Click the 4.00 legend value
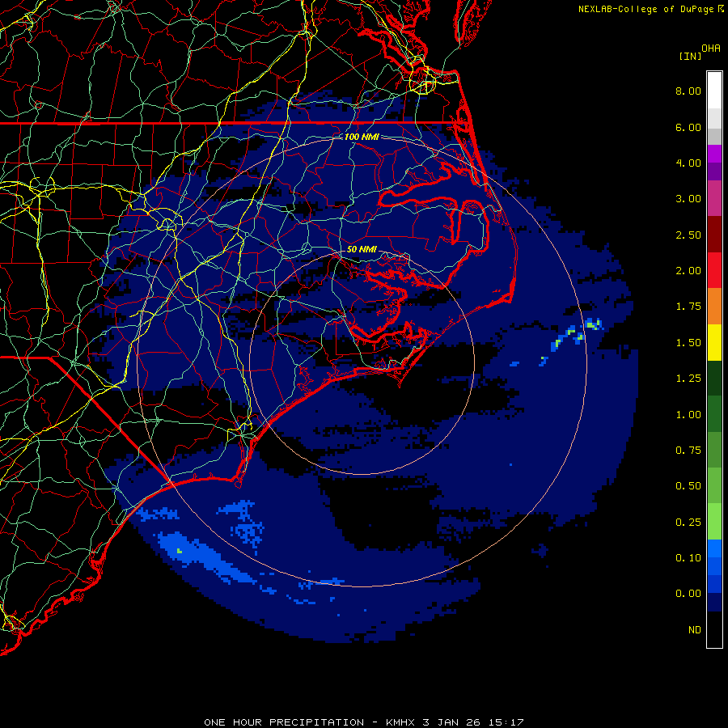Viewport: 728px width, 728px height. (688, 163)
